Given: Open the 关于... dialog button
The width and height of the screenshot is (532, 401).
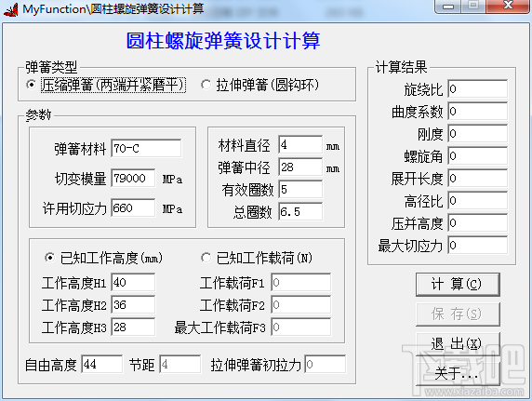Looking at the screenshot, I should [458, 374].
